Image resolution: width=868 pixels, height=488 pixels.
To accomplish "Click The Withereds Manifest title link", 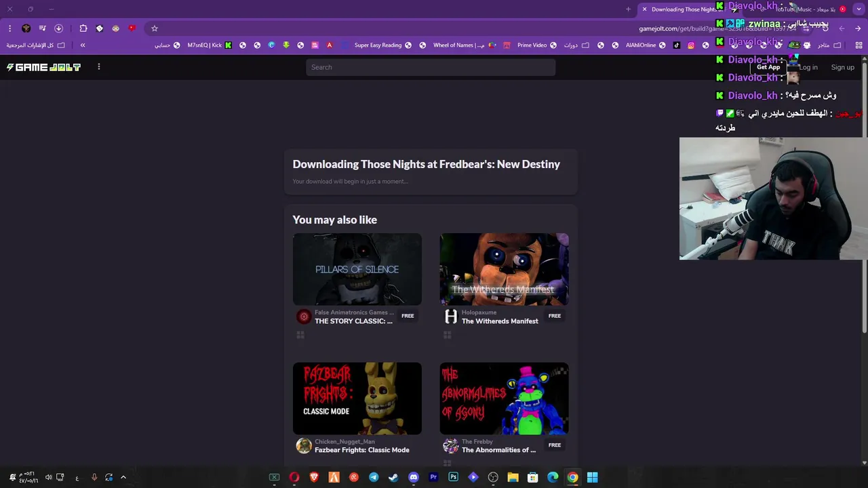I will tap(500, 321).
